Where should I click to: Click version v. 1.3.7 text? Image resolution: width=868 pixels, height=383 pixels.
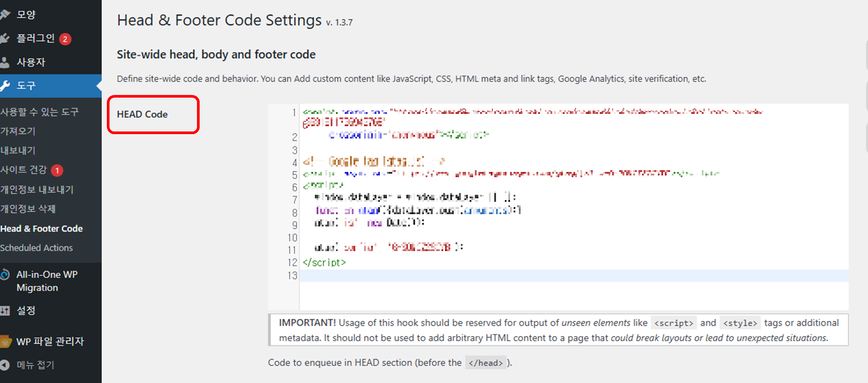click(x=339, y=22)
